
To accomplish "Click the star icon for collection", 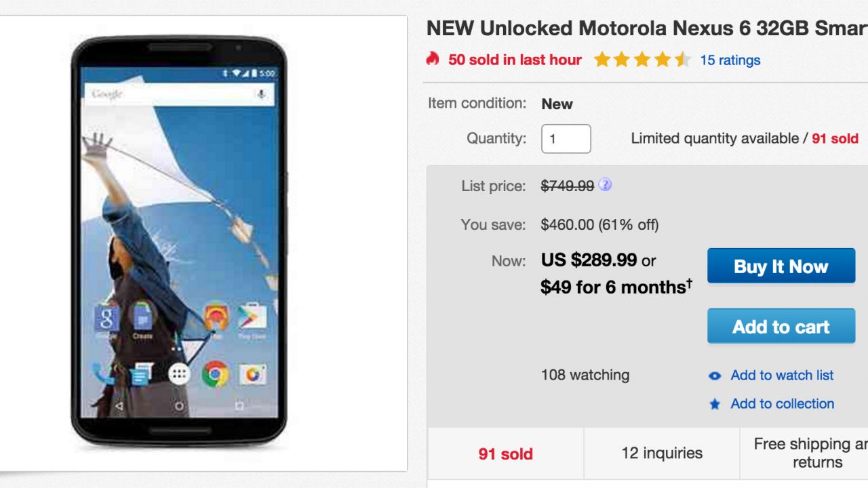I will 715,404.
